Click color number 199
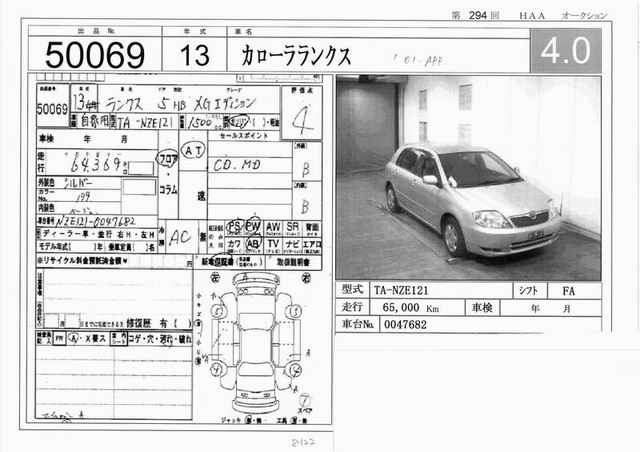The width and height of the screenshot is (640, 452). [83, 197]
